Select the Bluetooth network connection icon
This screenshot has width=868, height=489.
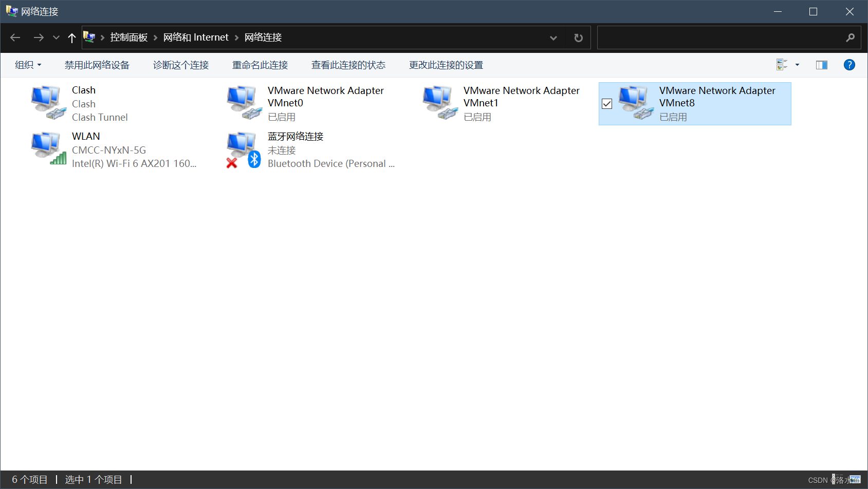click(245, 149)
